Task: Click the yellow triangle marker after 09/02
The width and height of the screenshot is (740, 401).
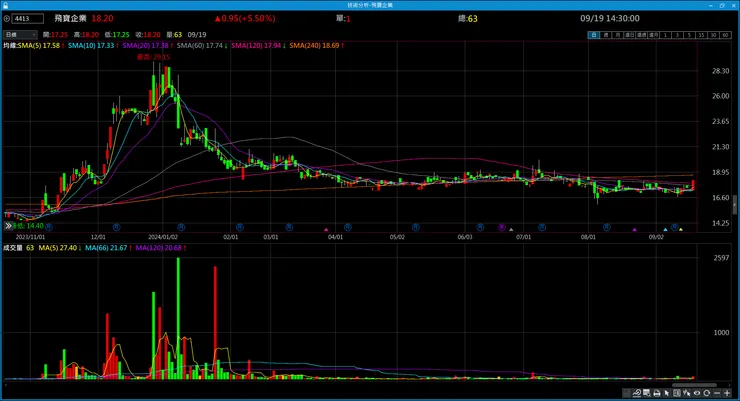Action: [681, 230]
